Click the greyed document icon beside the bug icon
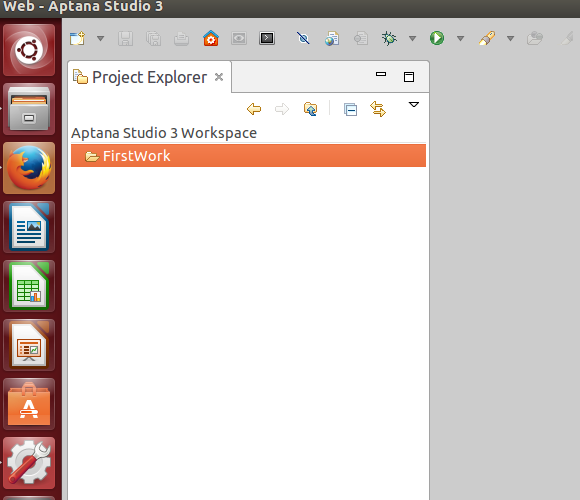 point(361,38)
